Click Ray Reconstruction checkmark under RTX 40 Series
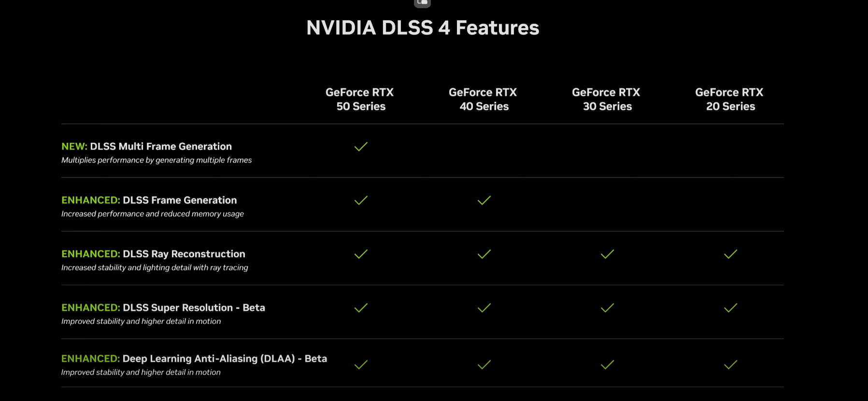The width and height of the screenshot is (868, 401). pos(484,254)
